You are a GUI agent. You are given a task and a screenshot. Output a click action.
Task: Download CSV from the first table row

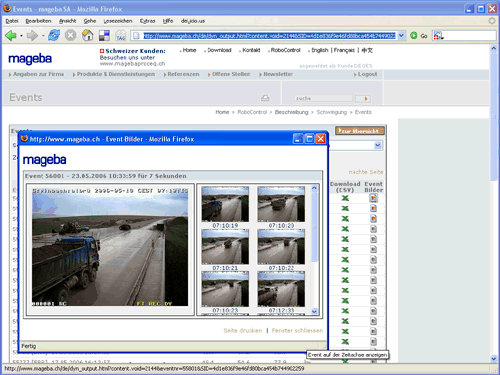[345, 198]
